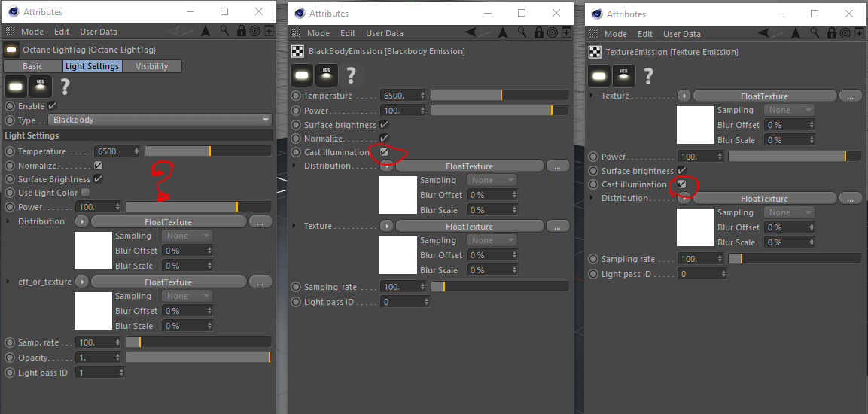
Task: Expand Distribution triangle in Octane LightTag
Action: (8, 221)
